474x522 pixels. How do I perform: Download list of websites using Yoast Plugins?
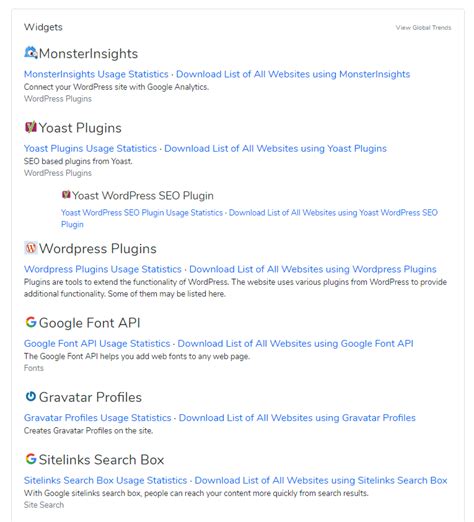(x=276, y=148)
